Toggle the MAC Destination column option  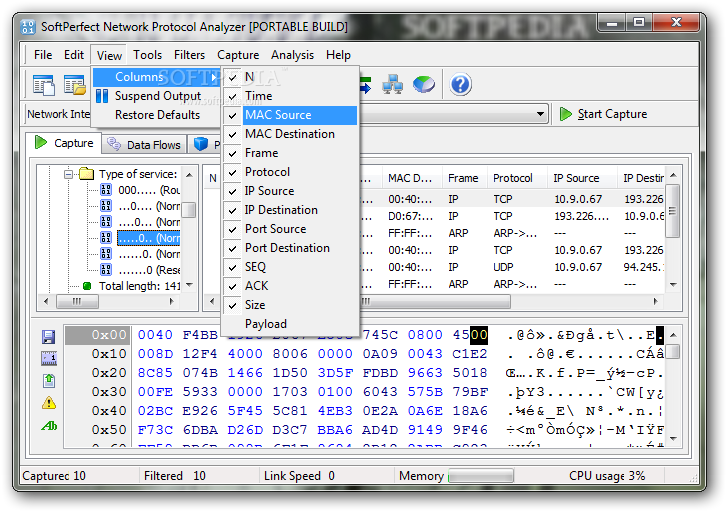290,134
